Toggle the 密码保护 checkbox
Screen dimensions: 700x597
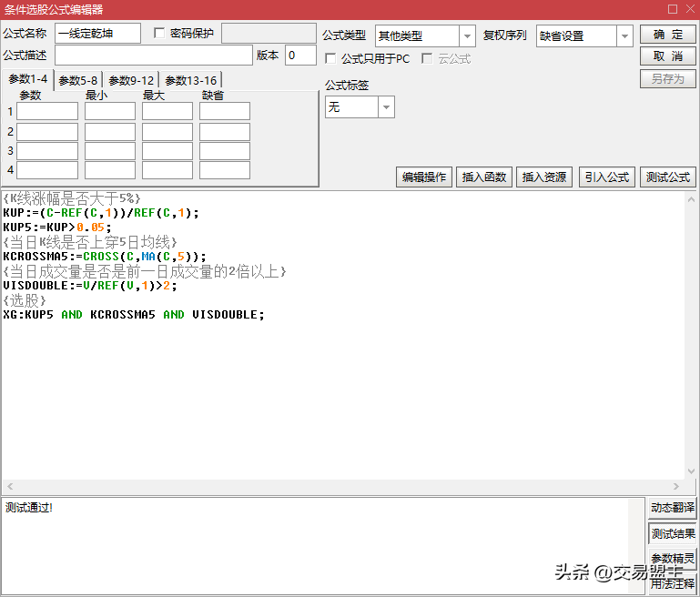(x=159, y=33)
